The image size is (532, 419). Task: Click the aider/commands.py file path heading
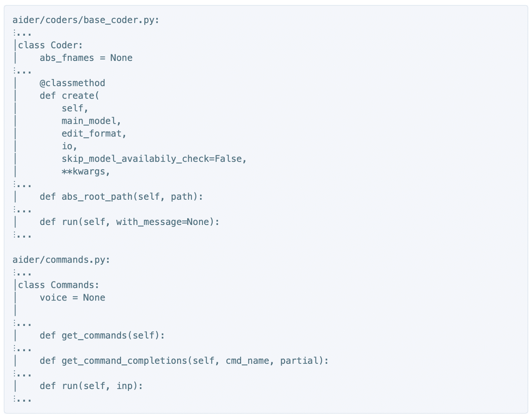tap(61, 260)
